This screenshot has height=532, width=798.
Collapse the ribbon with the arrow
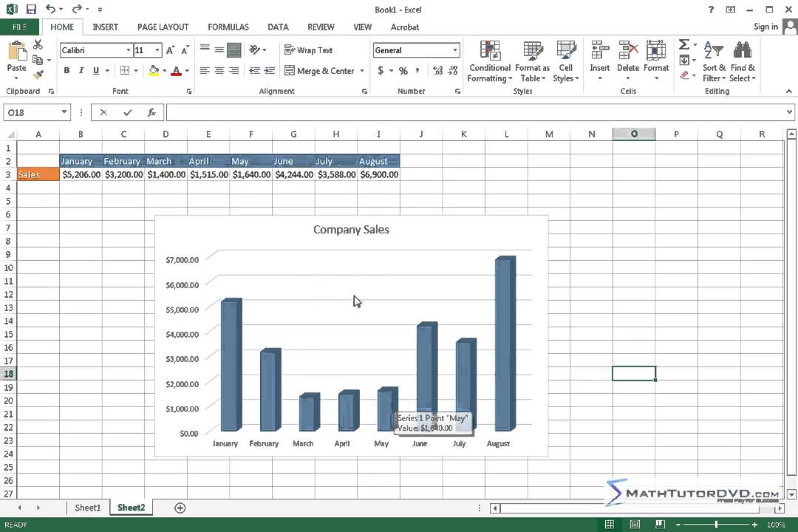tap(788, 91)
